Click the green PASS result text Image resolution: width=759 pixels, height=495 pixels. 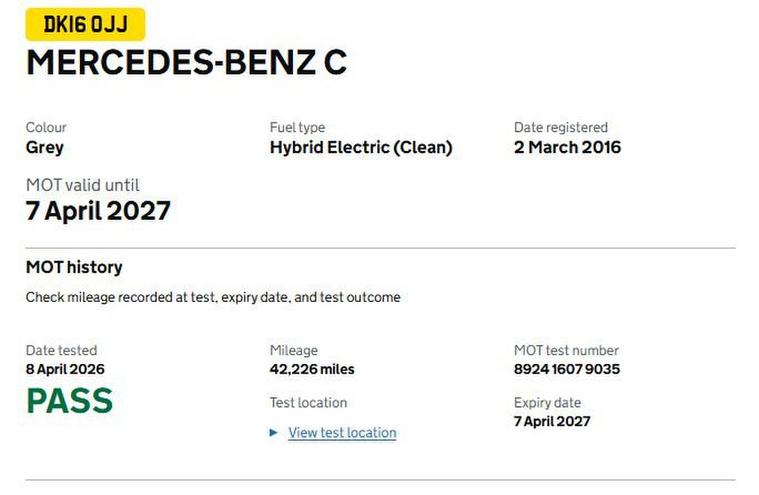click(69, 401)
